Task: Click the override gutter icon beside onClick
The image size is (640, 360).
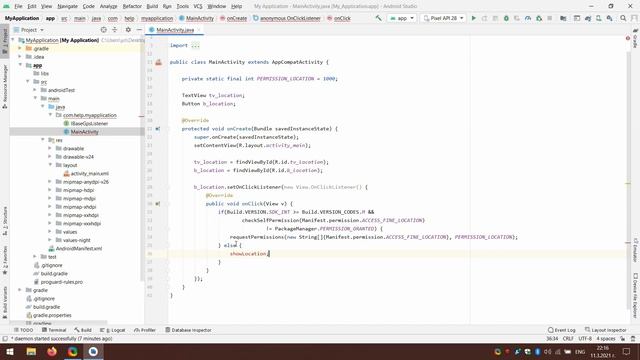Action: [158, 203]
